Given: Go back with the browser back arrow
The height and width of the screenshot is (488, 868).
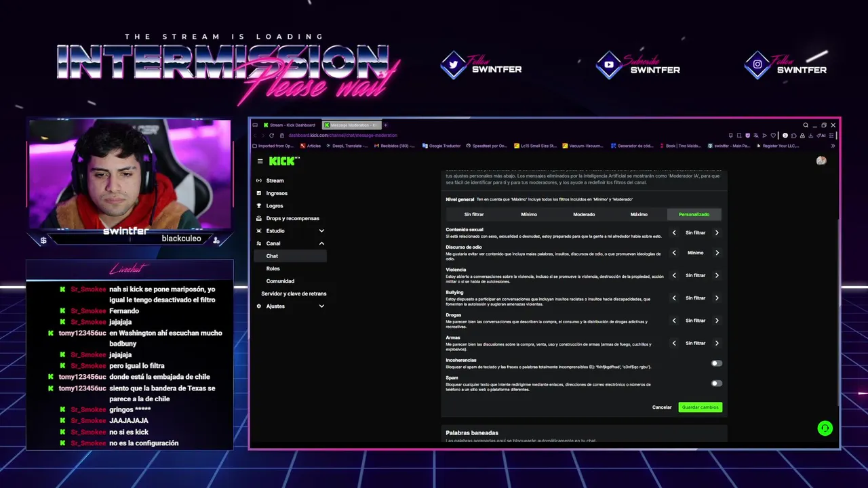Looking at the screenshot, I should (x=255, y=136).
